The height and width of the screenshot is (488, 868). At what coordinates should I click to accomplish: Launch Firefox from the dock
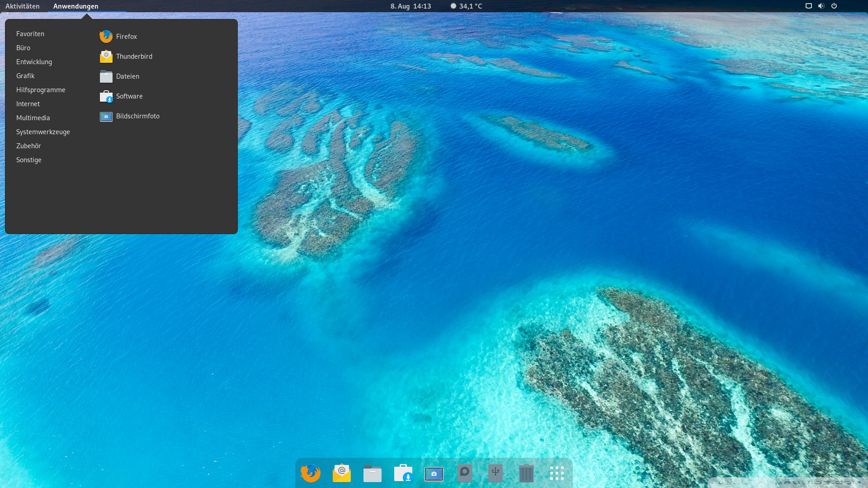(x=311, y=473)
